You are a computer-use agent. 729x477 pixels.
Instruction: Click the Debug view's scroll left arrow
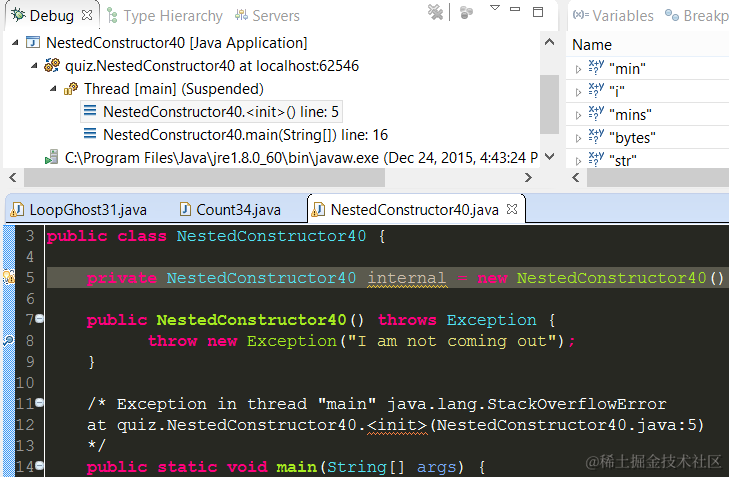point(13,177)
